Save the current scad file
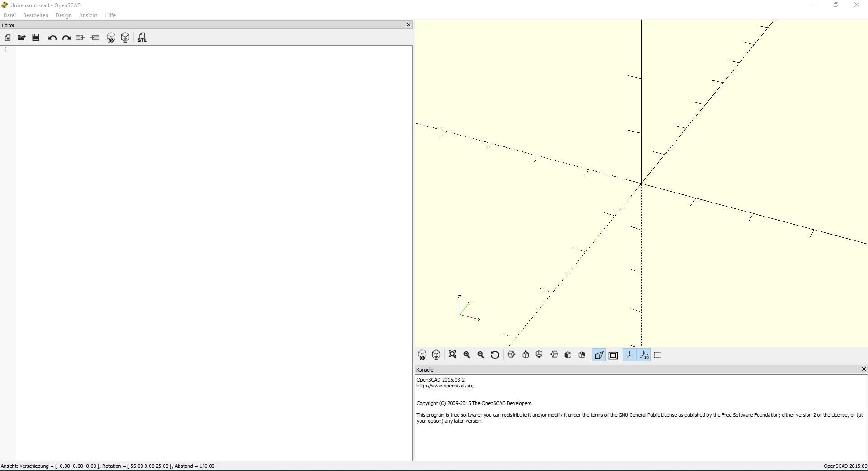This screenshot has height=471, width=868. pyautogui.click(x=36, y=38)
